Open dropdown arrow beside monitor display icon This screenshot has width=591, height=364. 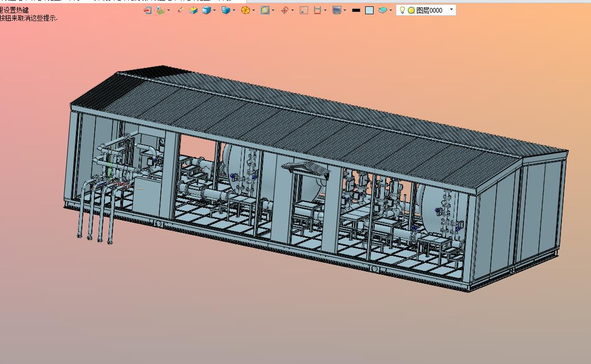point(345,11)
